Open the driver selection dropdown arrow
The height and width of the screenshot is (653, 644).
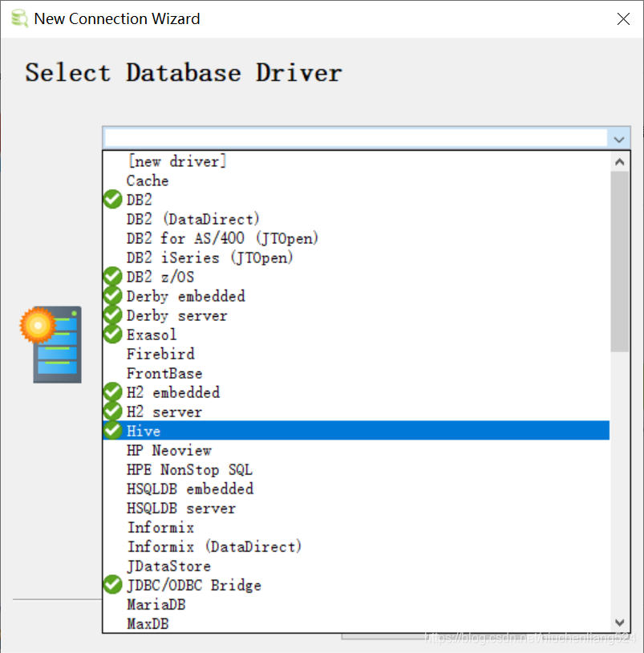[x=618, y=138]
